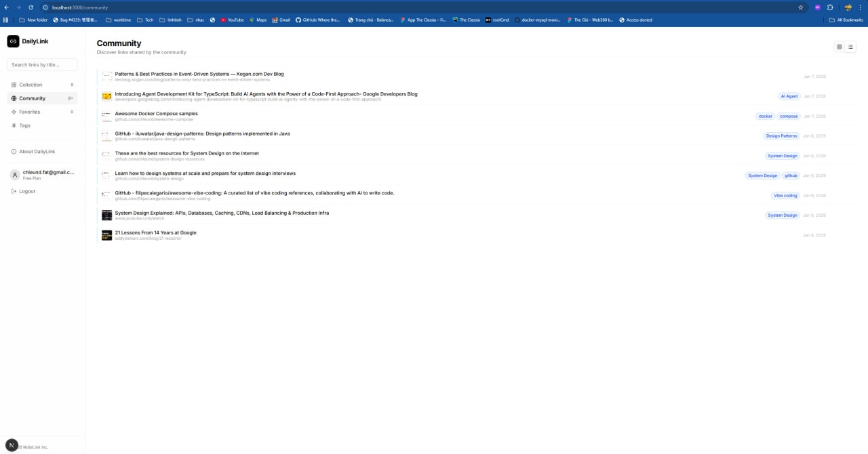Toggle list view layout
The width and height of the screenshot is (868, 454).
[850, 47]
